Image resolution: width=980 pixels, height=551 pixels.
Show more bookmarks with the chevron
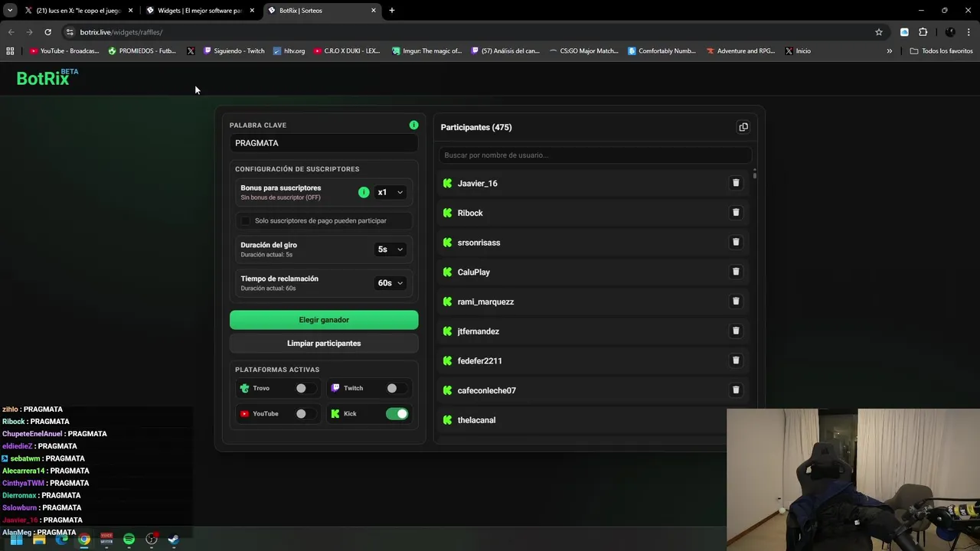point(889,51)
